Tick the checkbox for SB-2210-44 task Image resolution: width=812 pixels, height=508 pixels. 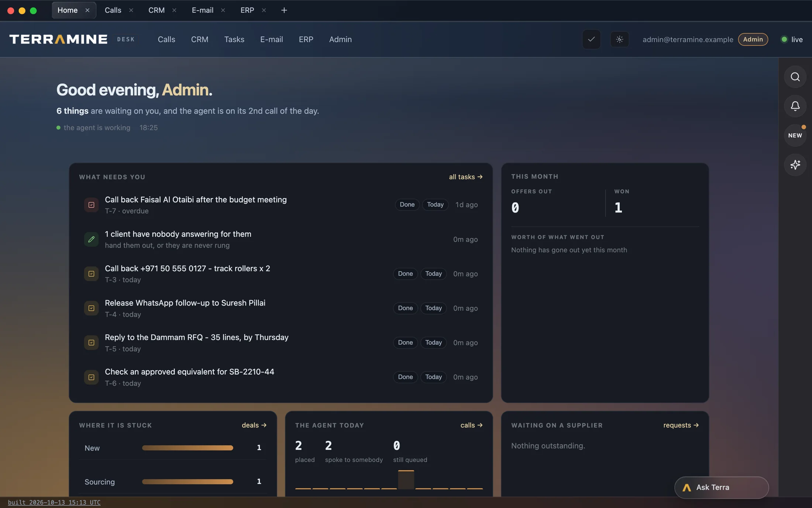(91, 377)
